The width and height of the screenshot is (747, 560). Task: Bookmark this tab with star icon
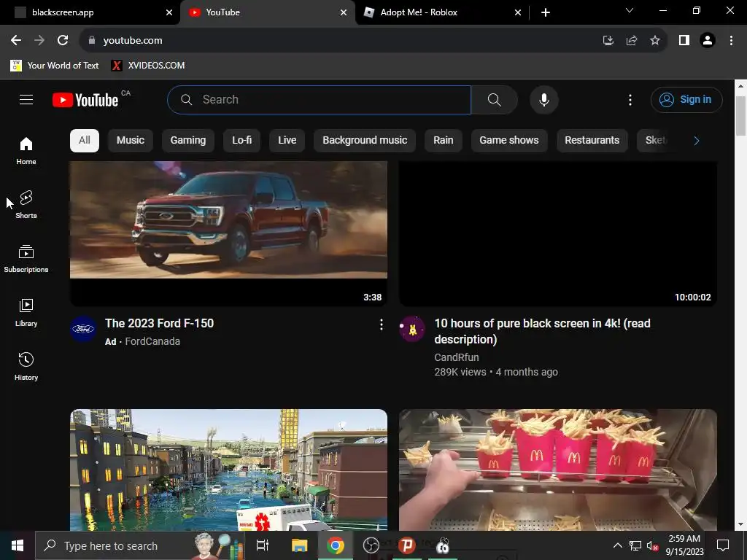[x=655, y=41]
